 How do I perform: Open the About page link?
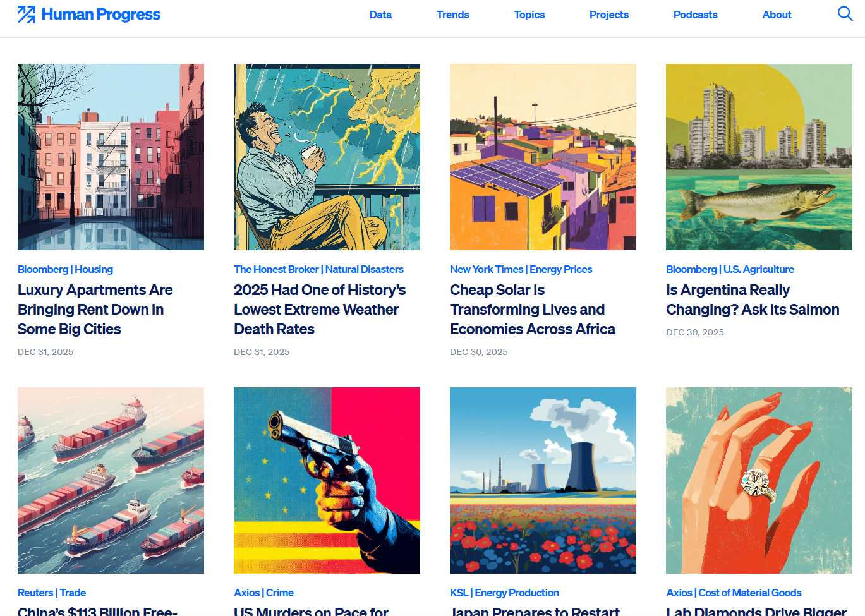coord(777,15)
